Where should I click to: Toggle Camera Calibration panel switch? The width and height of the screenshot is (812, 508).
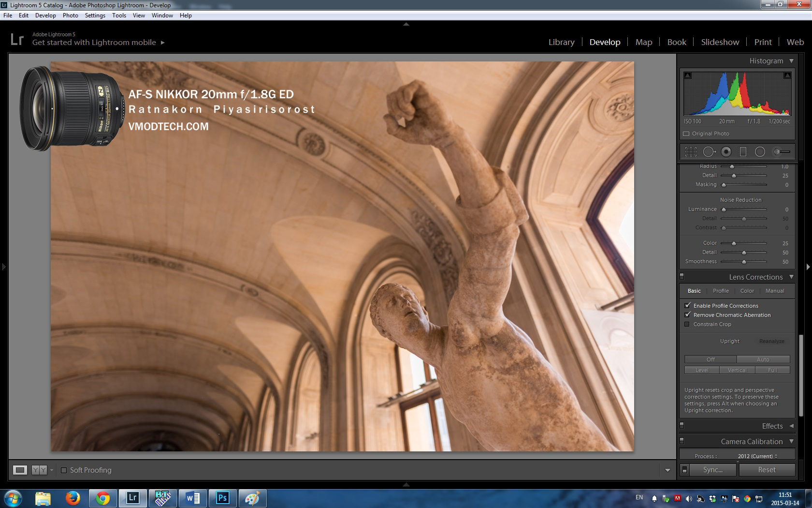pyautogui.click(x=682, y=441)
